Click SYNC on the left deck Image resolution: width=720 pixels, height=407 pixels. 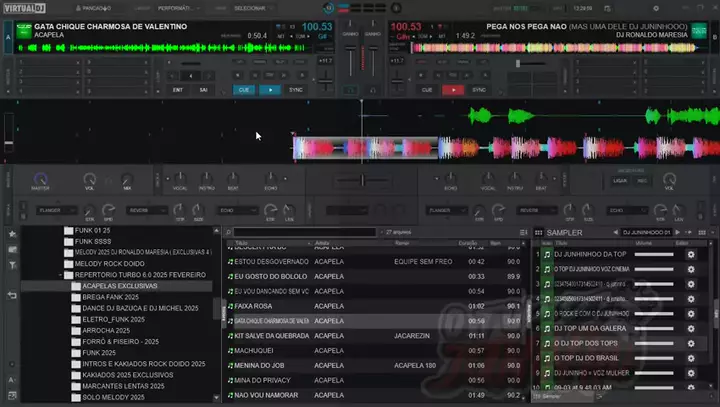(296, 89)
